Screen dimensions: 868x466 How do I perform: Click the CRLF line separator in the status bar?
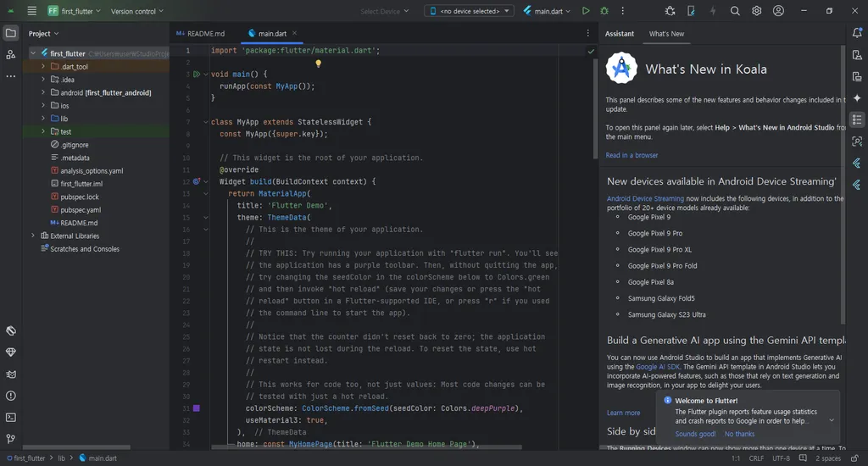point(756,458)
